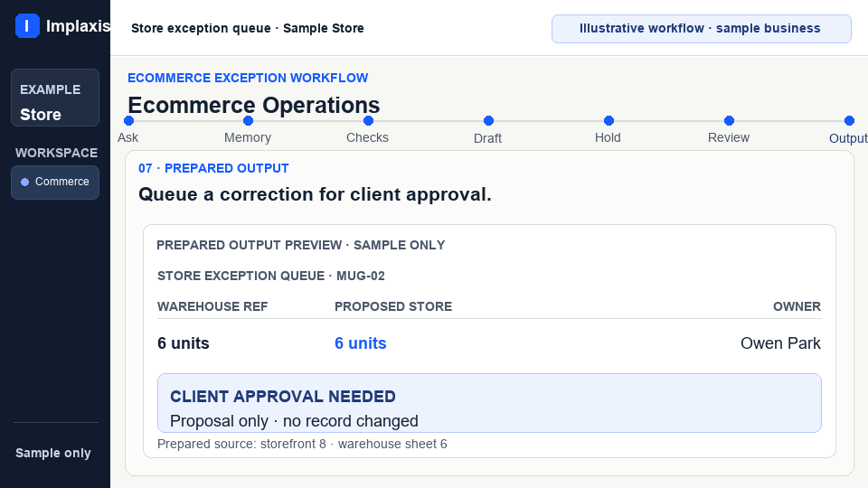868x488 pixels.
Task: Go to the Memory step marker
Action: pos(248,120)
